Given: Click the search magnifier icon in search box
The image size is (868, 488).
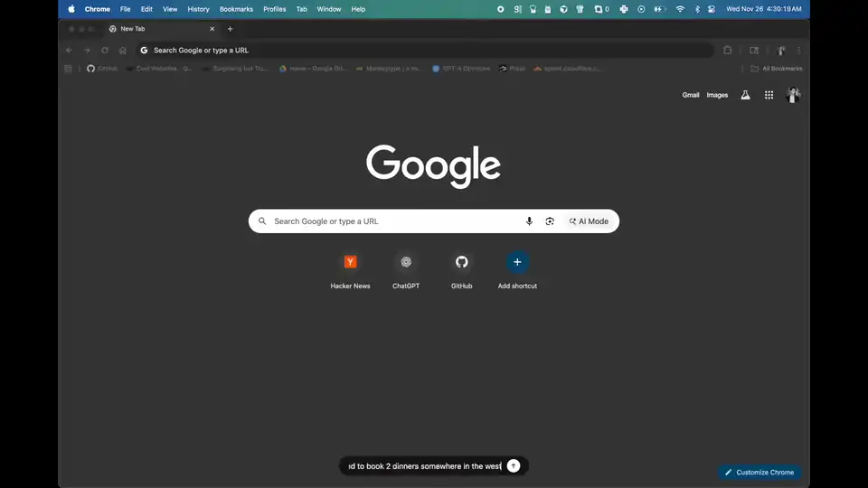Looking at the screenshot, I should (262, 221).
